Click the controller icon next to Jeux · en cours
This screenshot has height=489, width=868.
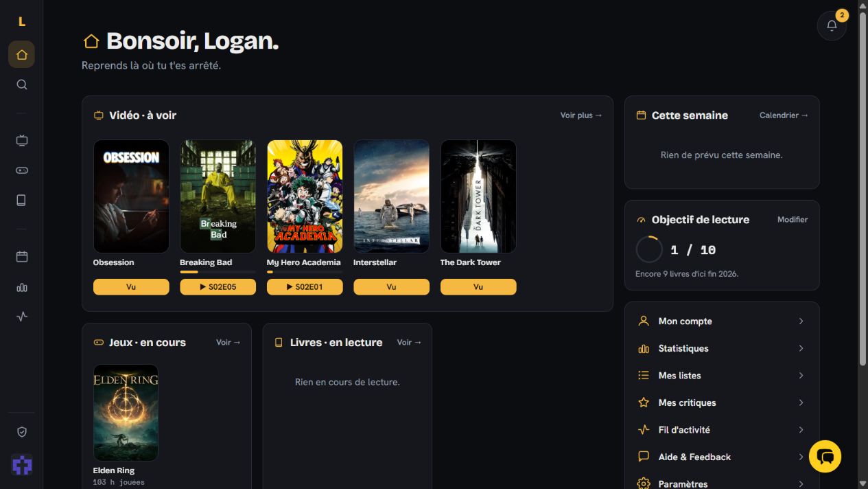pos(98,342)
